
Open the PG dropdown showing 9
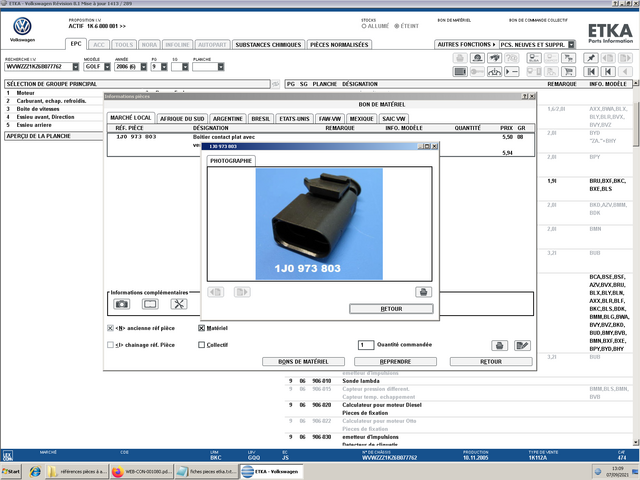click(x=164, y=67)
